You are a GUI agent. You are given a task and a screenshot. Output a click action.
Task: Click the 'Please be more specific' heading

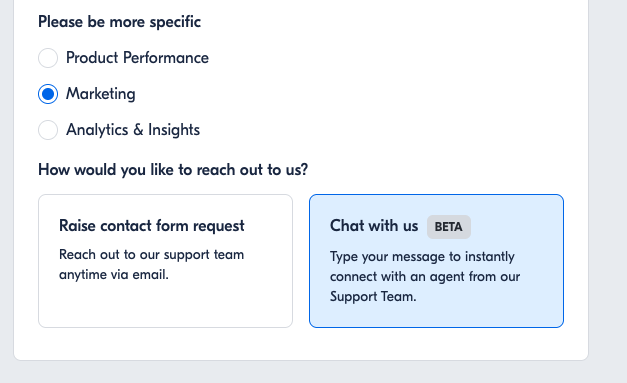[x=119, y=22]
